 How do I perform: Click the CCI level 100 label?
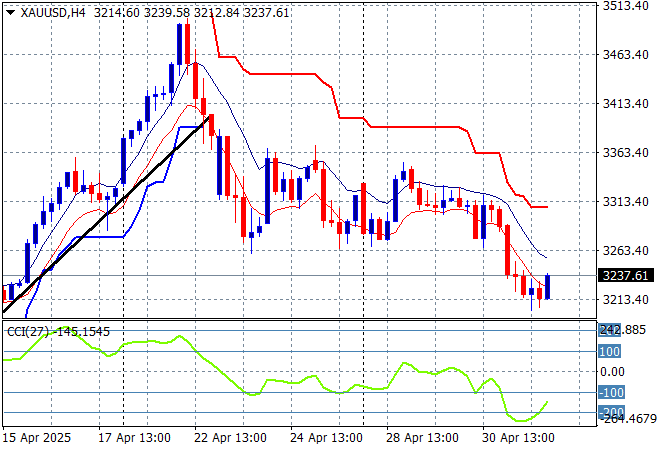click(609, 351)
